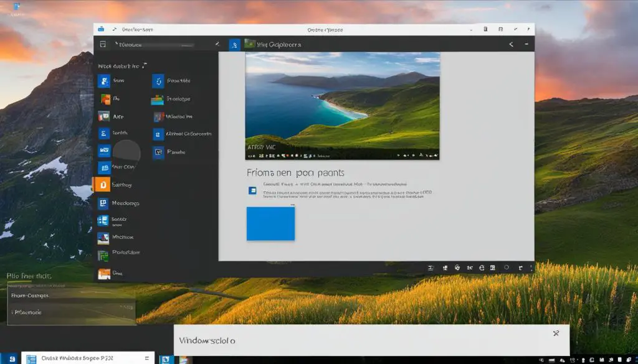The image size is (638, 364).
Task: Open the blue E Sonith icon
Action: click(x=104, y=133)
